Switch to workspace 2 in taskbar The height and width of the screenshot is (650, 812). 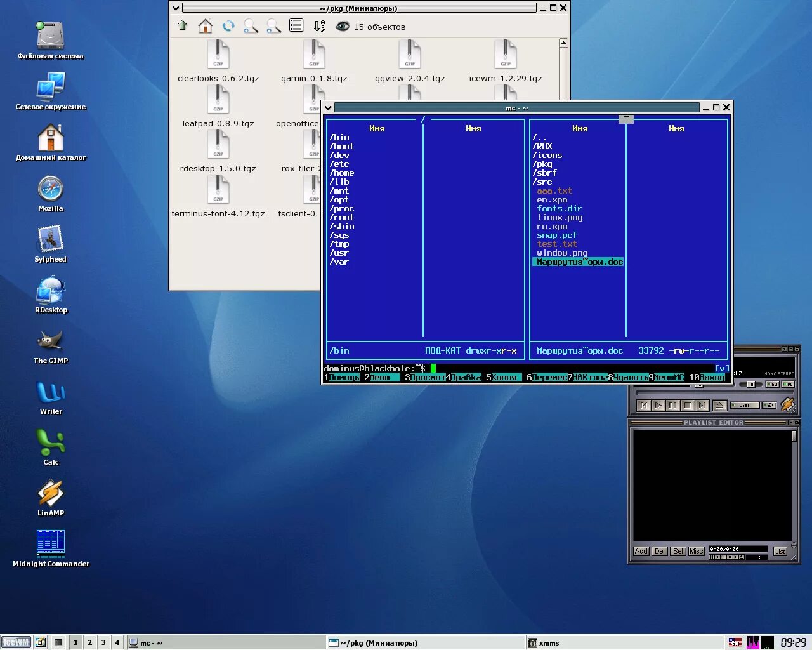[89, 642]
